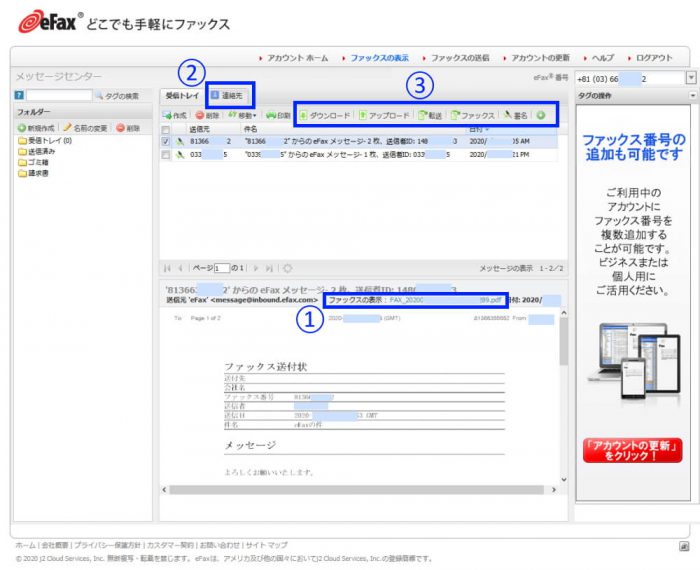The image size is (700, 570).
Task: Click プライバシー保護方針 footer link
Action: point(107,545)
